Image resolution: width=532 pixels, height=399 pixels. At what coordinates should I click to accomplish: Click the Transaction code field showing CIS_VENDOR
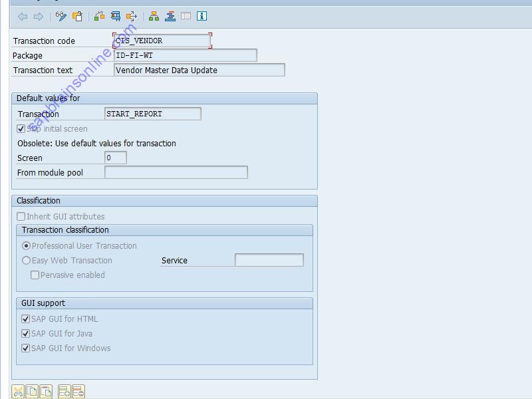coord(160,41)
